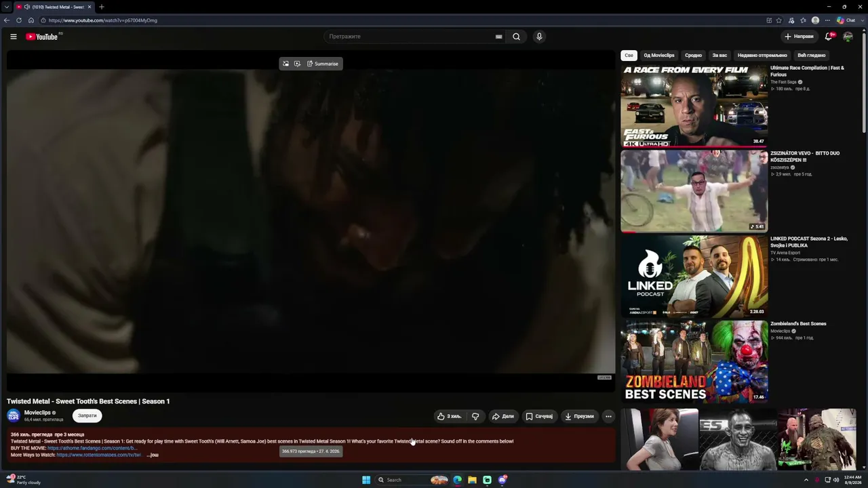Select the Све filter chip
The width and height of the screenshot is (868, 488).
[629, 55]
